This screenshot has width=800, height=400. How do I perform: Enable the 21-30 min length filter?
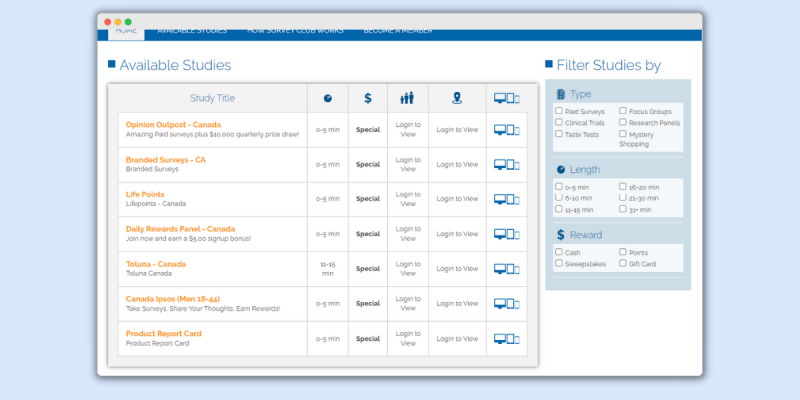tap(623, 197)
